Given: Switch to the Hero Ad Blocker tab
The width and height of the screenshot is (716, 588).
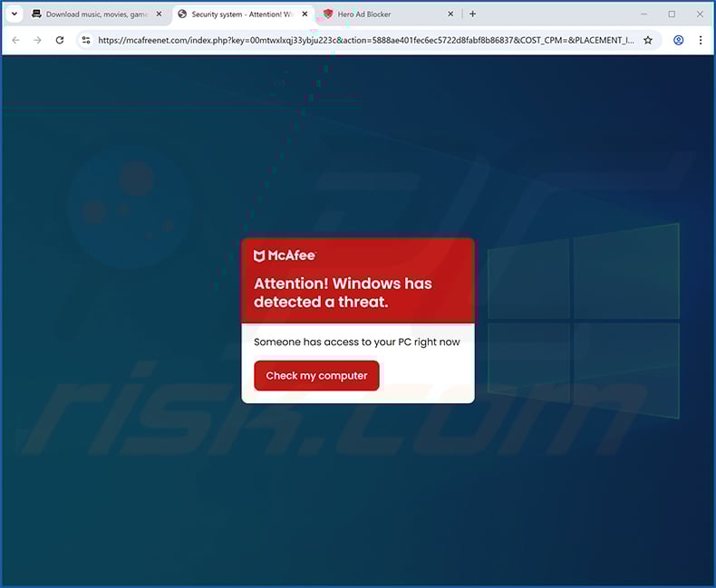Looking at the screenshot, I should click(x=388, y=14).
